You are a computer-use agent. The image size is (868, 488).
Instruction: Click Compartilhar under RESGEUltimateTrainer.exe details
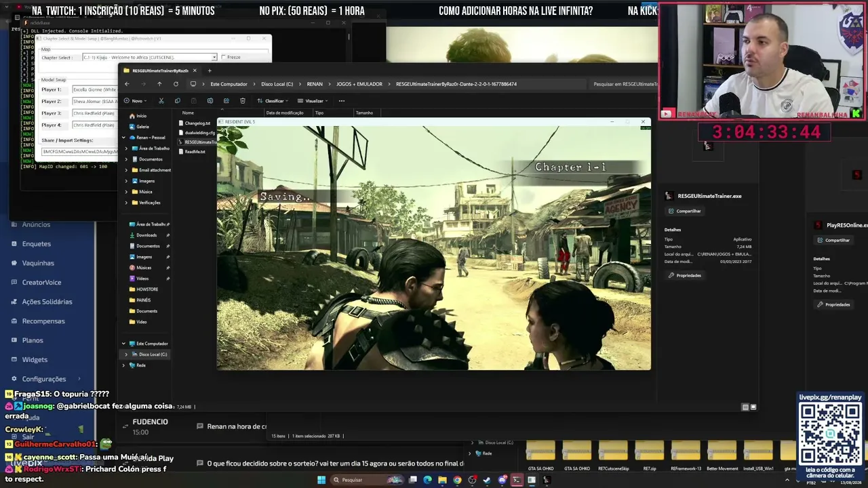685,211
